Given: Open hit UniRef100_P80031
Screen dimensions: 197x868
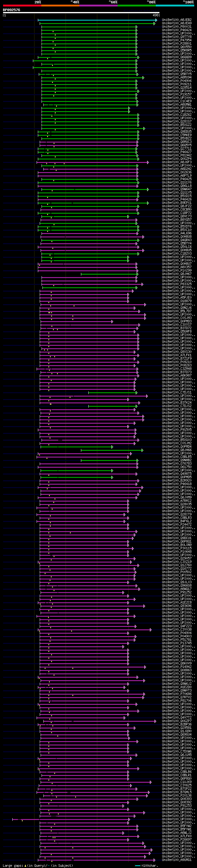Looking at the screenshot, I should (x=177, y=26).
